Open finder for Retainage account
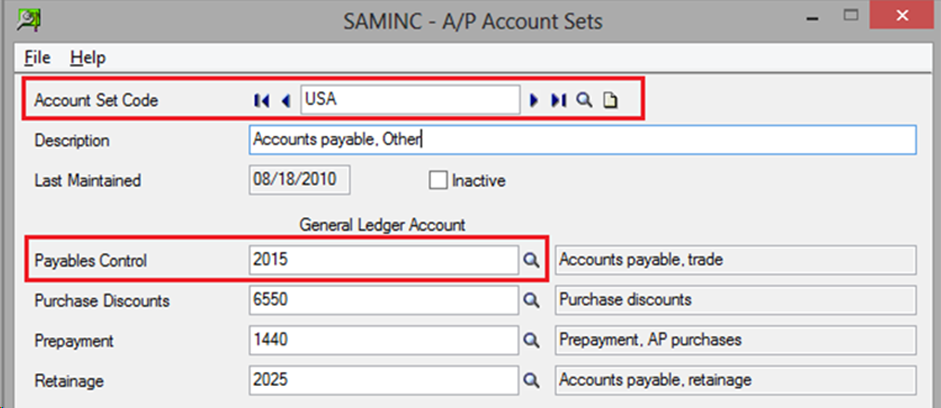This screenshot has width=941, height=408. point(531,380)
